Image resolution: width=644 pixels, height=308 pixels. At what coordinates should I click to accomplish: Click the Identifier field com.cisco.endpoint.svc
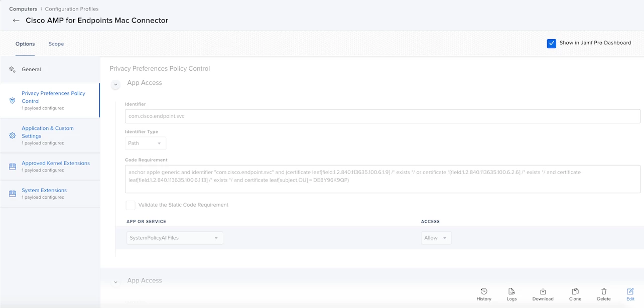[382, 116]
